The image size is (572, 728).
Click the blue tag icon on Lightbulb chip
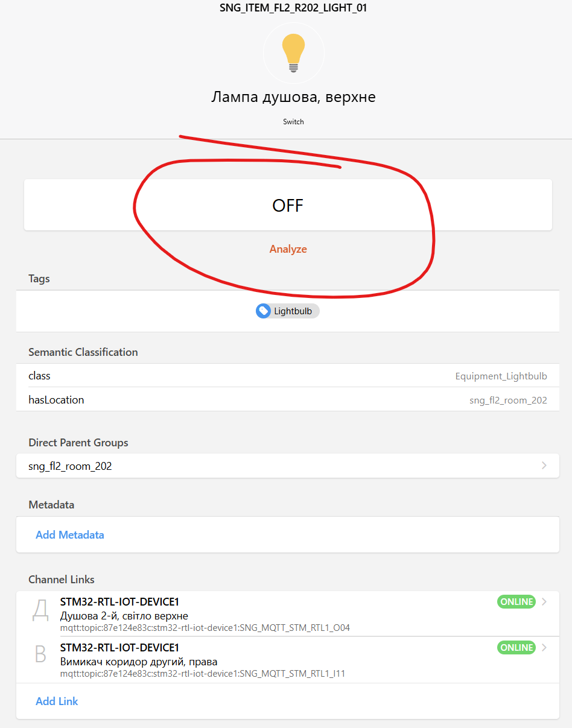263,311
